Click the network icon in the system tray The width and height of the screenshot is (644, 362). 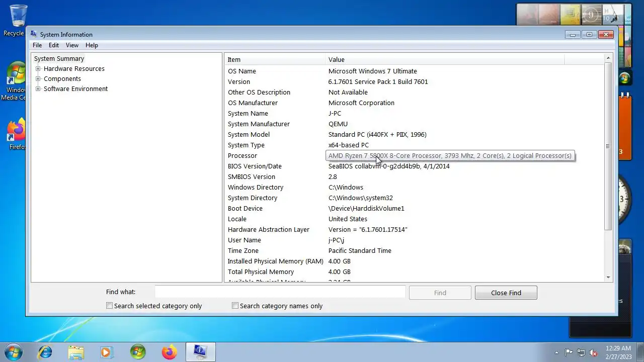581,352
